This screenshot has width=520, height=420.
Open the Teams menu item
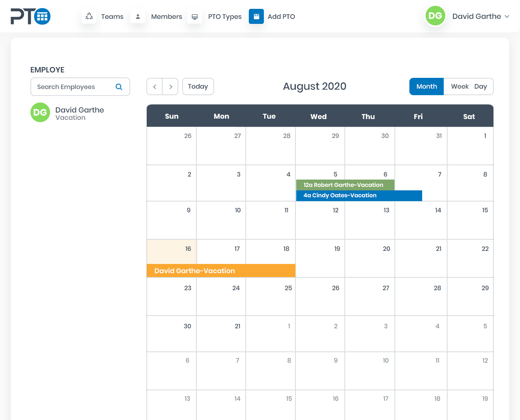pyautogui.click(x=112, y=17)
